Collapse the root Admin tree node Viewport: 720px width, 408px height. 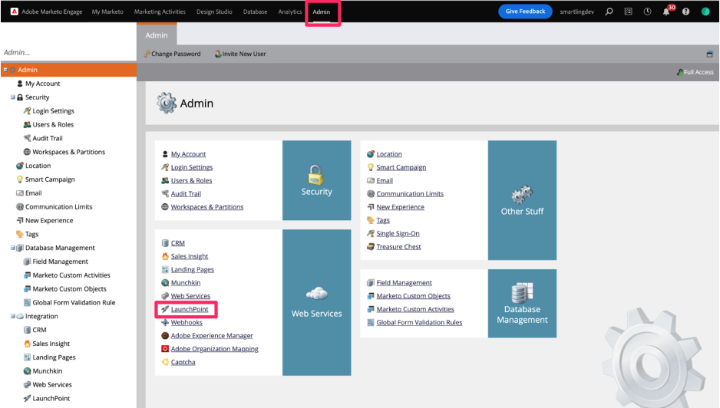coord(6,70)
